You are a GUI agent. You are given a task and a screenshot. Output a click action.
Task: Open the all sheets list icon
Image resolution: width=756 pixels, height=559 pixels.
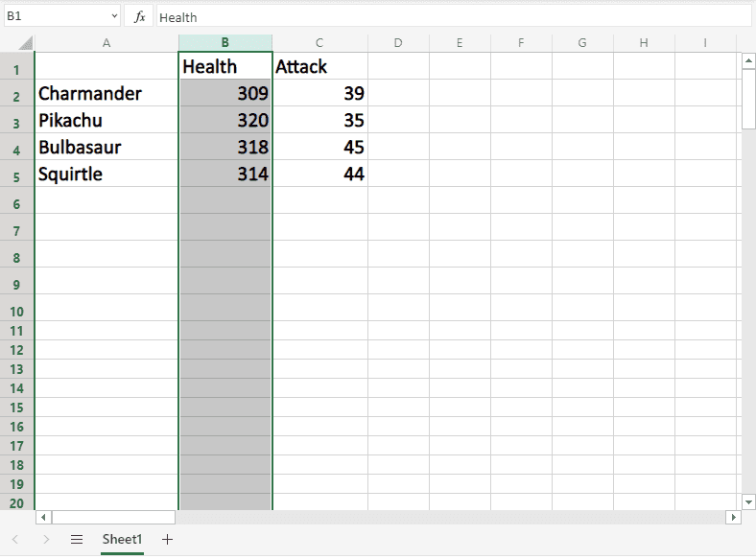pyautogui.click(x=77, y=540)
